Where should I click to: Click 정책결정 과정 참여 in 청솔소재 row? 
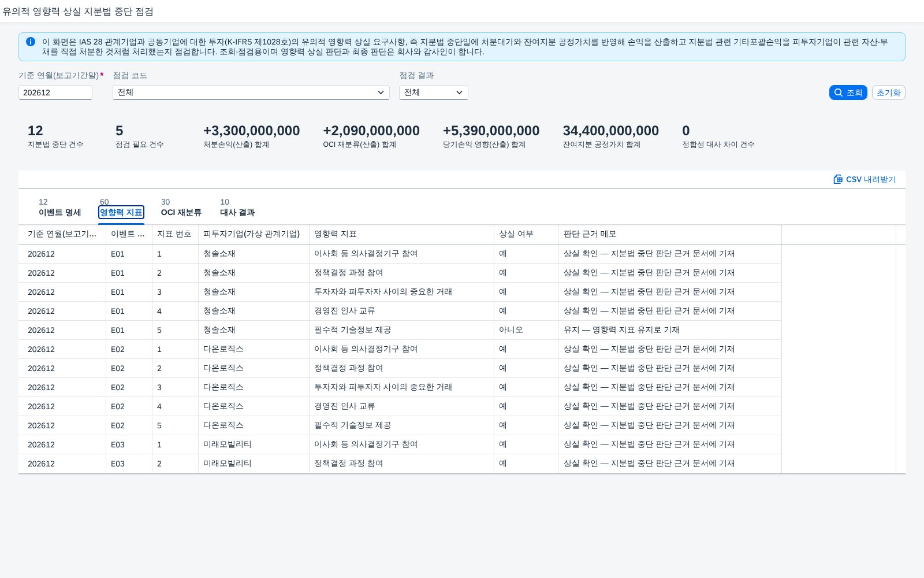[349, 273]
